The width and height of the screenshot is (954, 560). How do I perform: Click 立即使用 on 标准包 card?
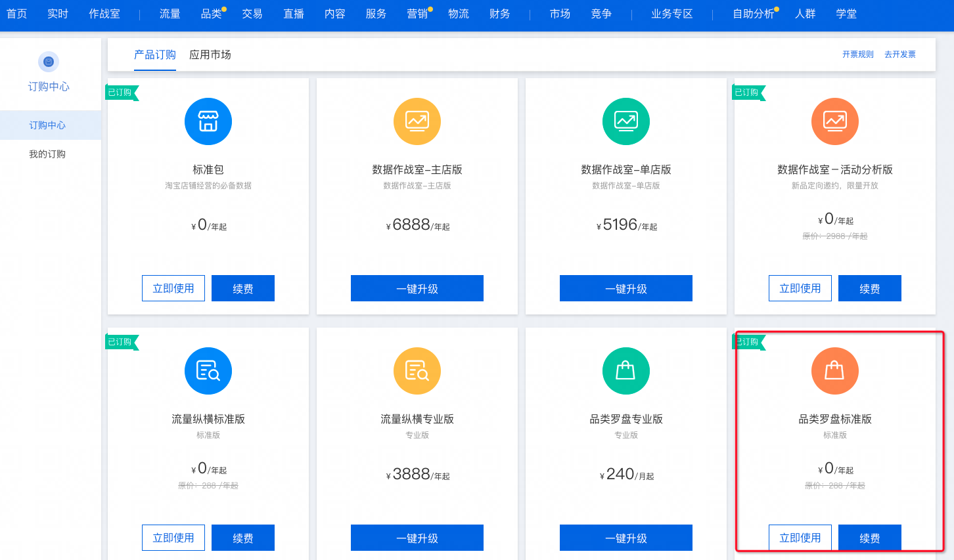pos(173,288)
